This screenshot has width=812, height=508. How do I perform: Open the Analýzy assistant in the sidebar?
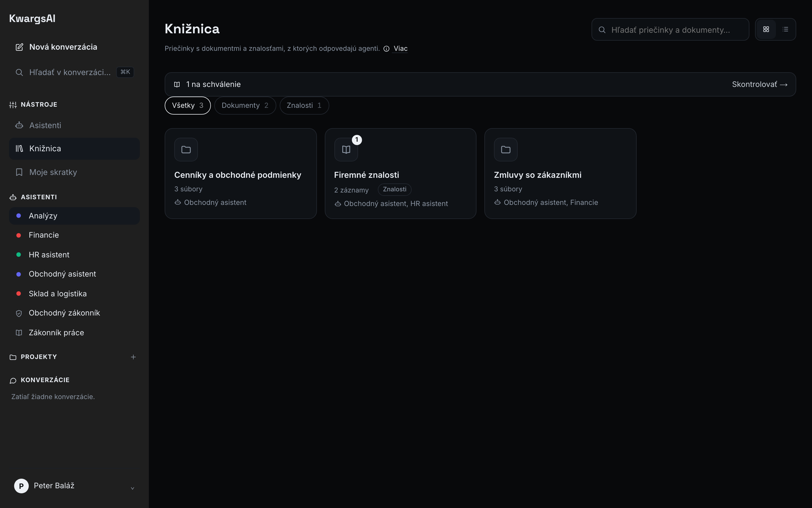point(74,216)
